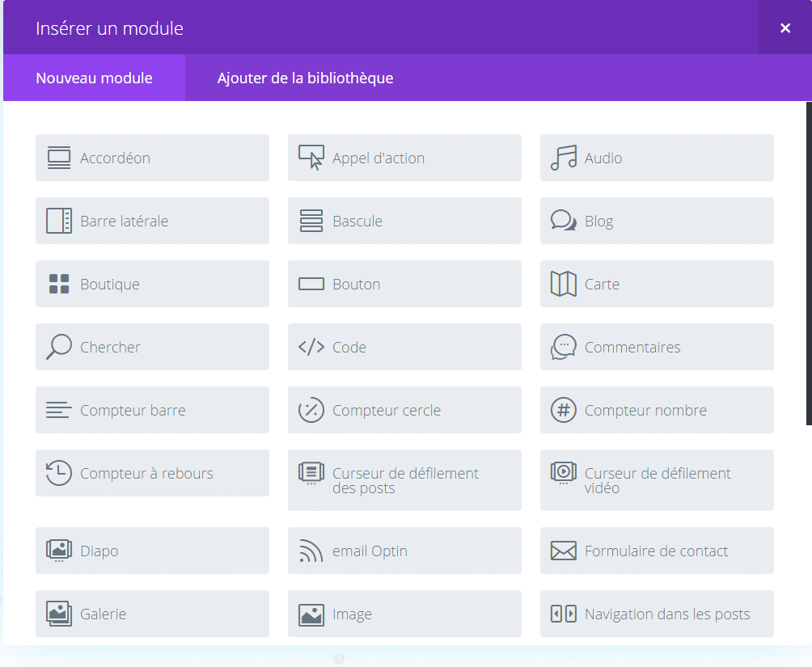Click the Compteur nombre hash icon

click(x=564, y=410)
